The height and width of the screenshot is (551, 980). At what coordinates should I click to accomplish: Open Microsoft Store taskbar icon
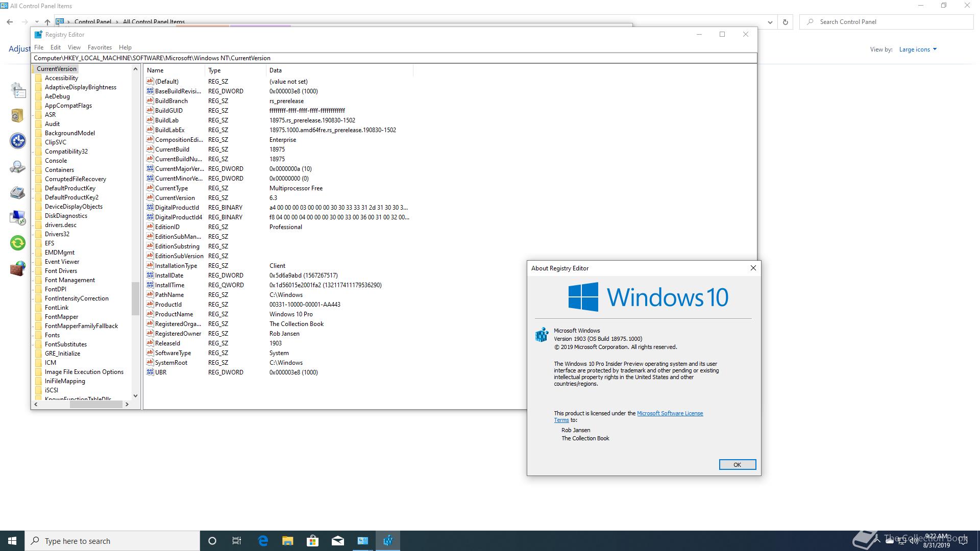tap(312, 541)
